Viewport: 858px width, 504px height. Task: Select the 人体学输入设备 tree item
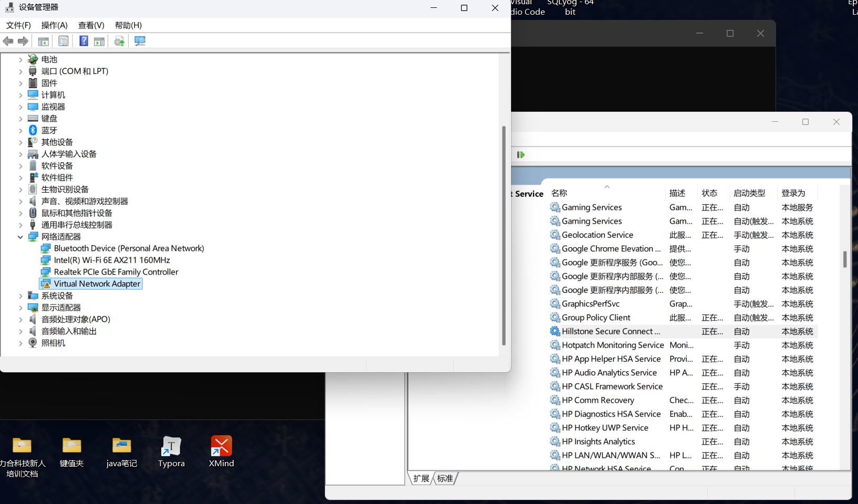click(x=69, y=154)
